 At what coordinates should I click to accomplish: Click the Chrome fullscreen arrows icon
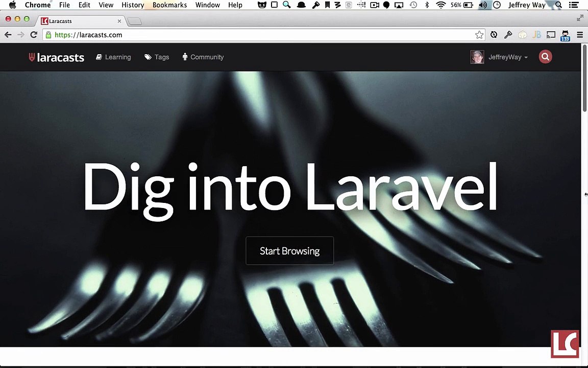(x=580, y=18)
